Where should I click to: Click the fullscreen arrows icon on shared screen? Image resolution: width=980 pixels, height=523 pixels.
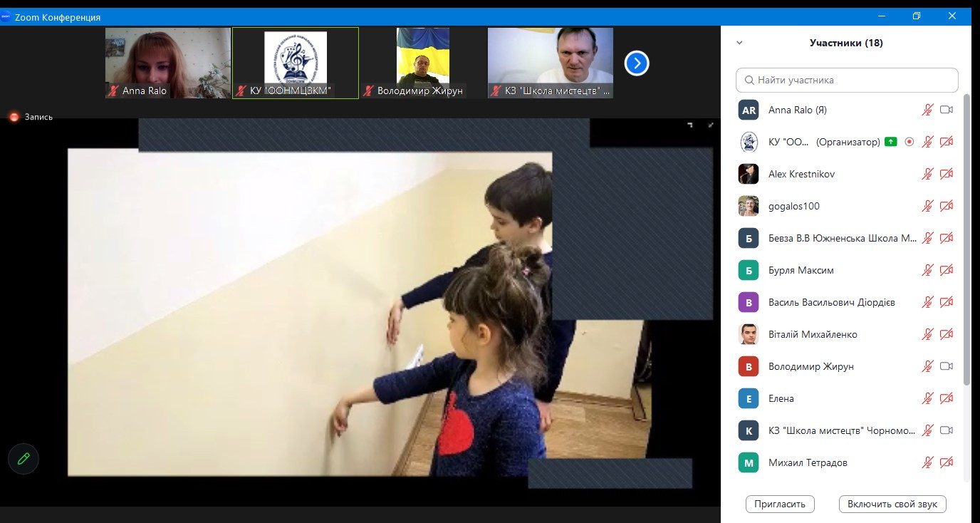[x=710, y=125]
